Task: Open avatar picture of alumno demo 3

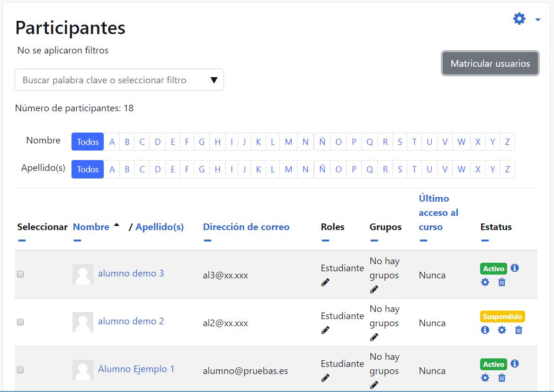Action: (83, 275)
